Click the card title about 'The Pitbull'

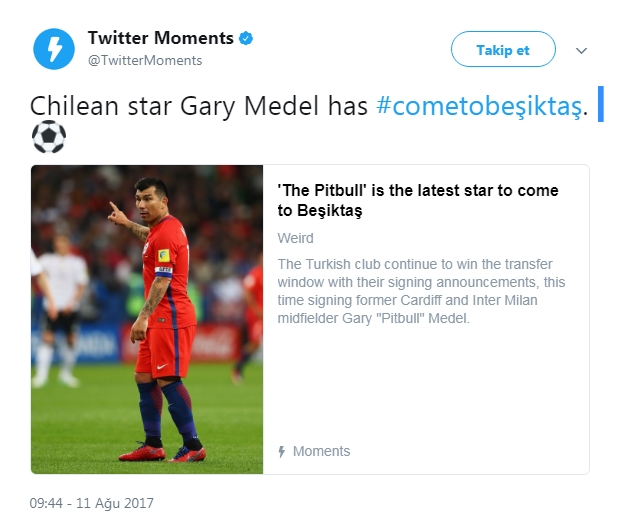pyautogui.click(x=417, y=200)
